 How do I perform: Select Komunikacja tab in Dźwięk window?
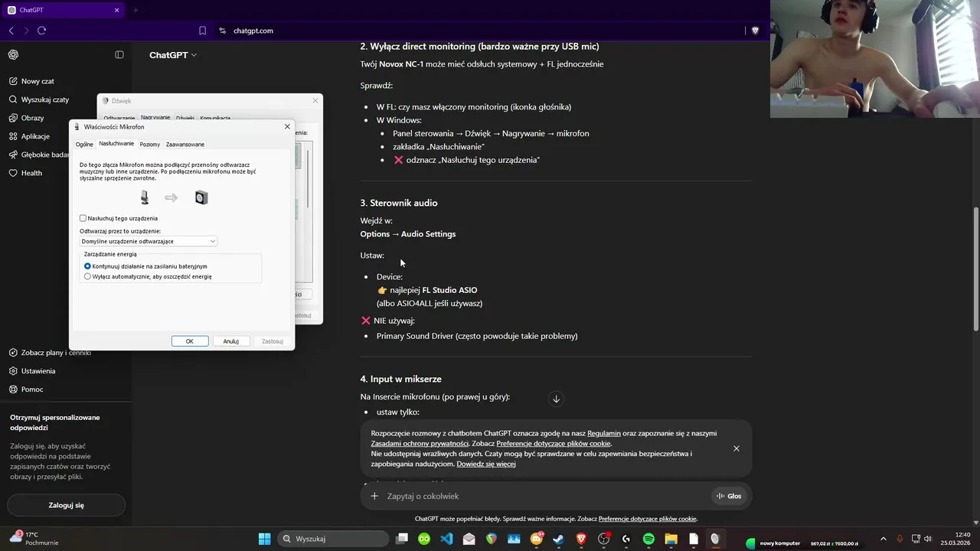click(215, 118)
